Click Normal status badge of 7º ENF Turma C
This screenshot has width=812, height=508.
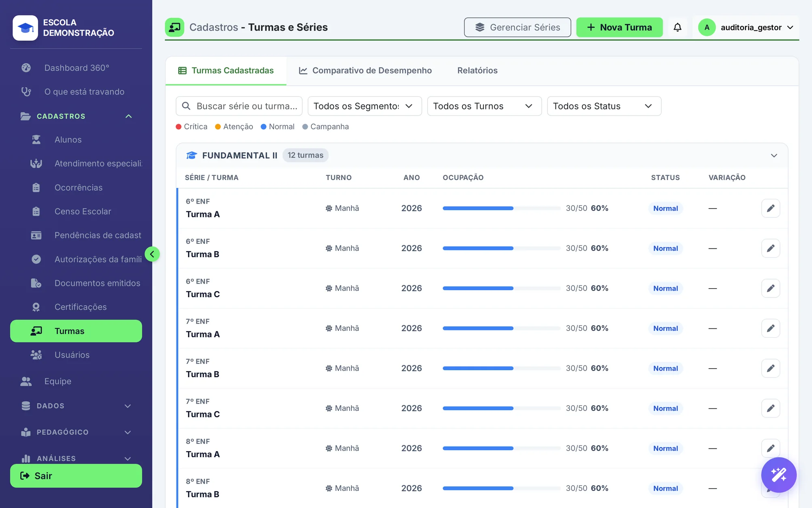665,408
